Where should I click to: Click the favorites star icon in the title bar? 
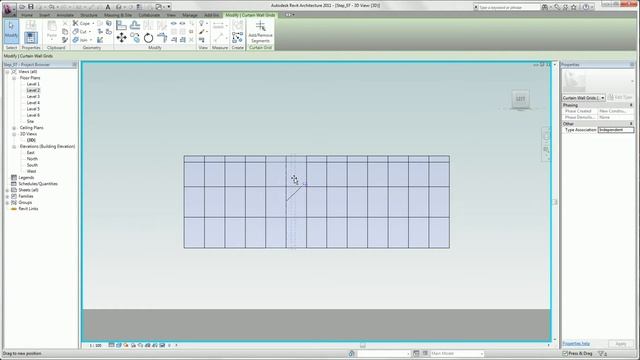tap(574, 7)
